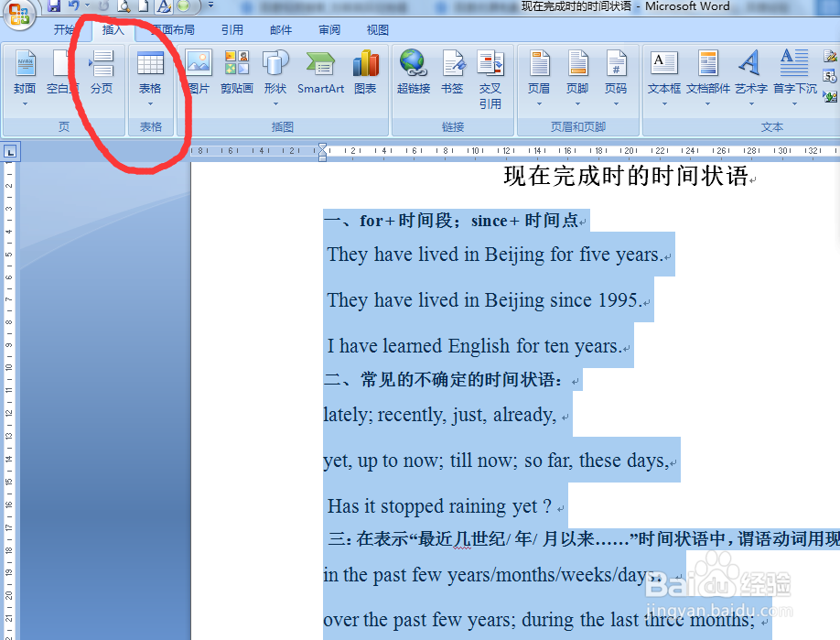Insert WordArt (艺术字)
The image size is (840, 640).
[x=750, y=73]
